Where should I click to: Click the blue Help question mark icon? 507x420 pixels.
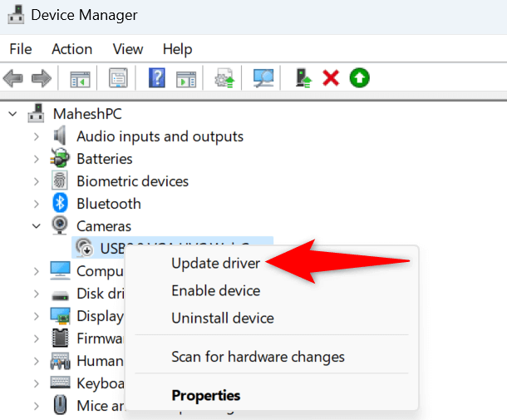[x=156, y=79]
